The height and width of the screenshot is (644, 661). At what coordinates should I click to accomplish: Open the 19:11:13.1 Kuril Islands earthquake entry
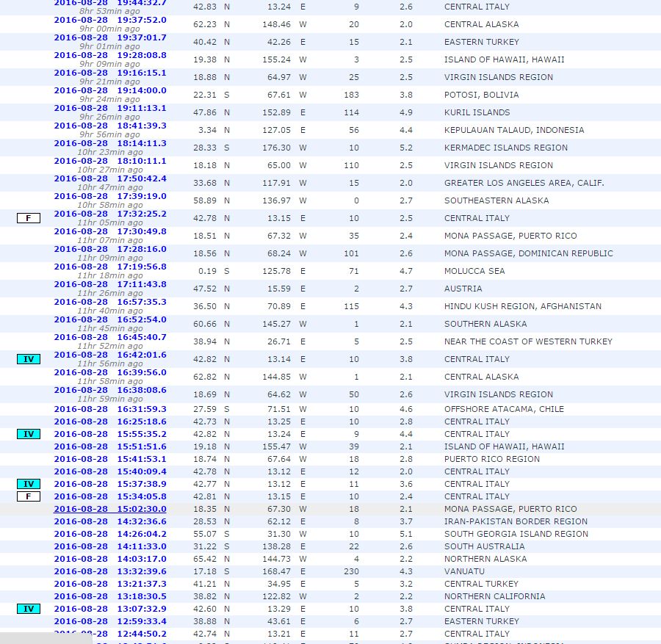click(110, 108)
